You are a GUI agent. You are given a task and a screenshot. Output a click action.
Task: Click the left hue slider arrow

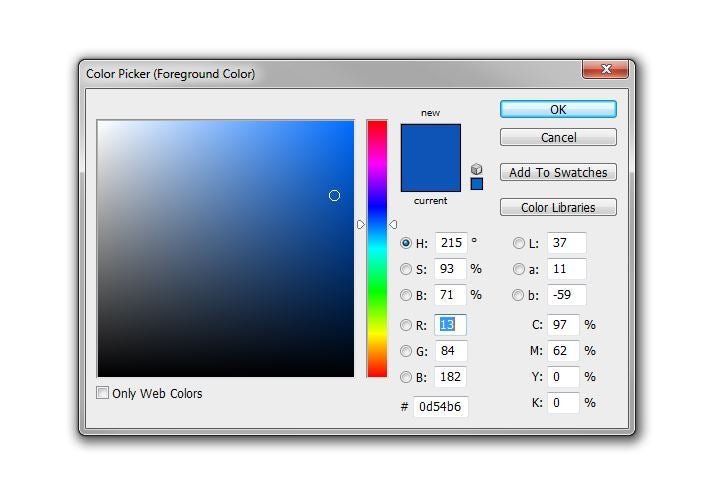pos(360,224)
